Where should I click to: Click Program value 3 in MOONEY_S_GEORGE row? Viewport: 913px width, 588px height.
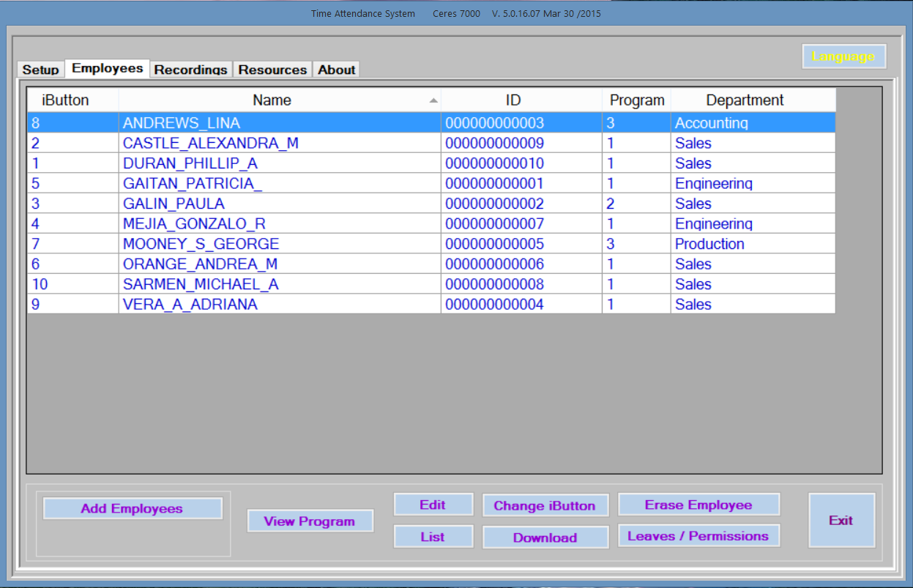pyautogui.click(x=636, y=243)
